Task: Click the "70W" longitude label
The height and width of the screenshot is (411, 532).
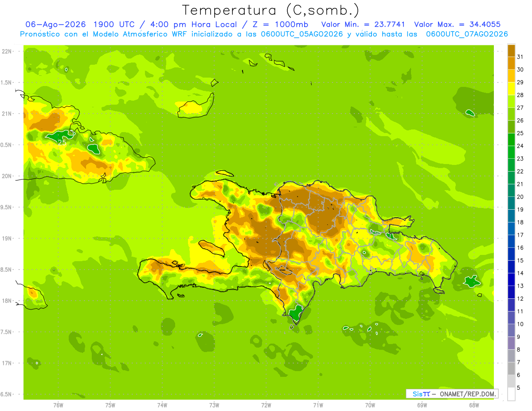Action: click(370, 405)
